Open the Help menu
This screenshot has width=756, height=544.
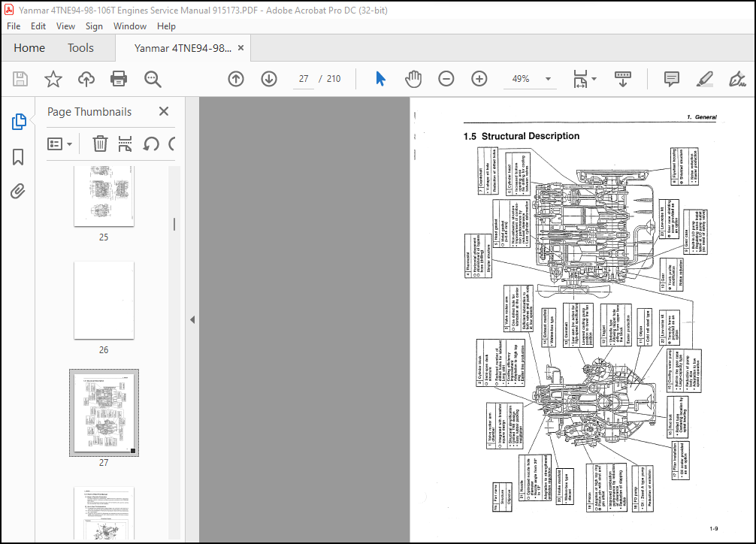(166, 26)
